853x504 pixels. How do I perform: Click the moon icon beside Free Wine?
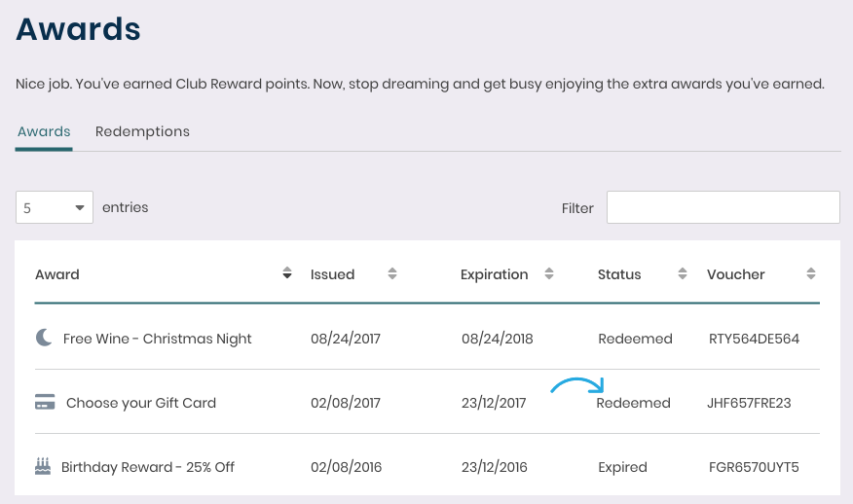point(44,338)
